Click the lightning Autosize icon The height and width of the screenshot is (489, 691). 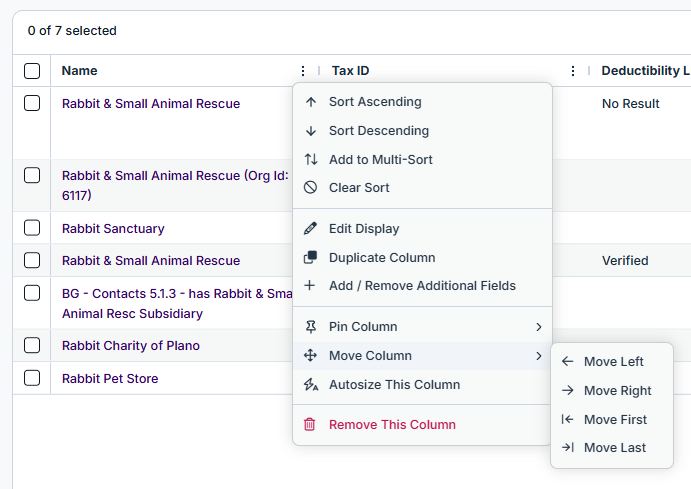[311, 385]
